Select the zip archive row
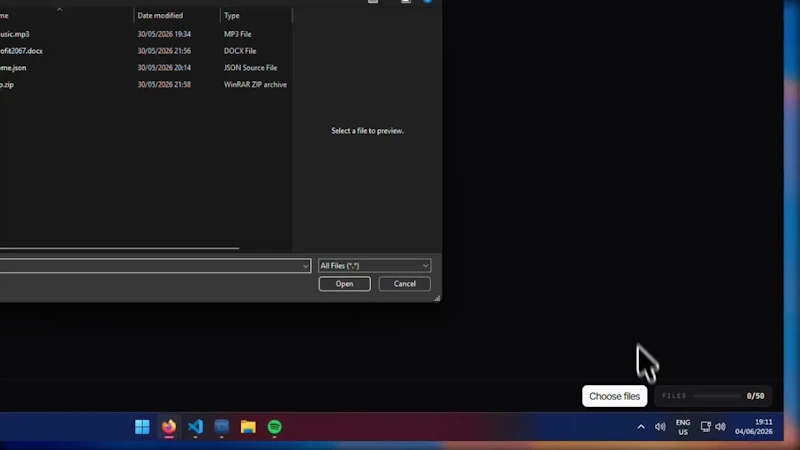Screen dimensions: 800x450 tap(146, 85)
